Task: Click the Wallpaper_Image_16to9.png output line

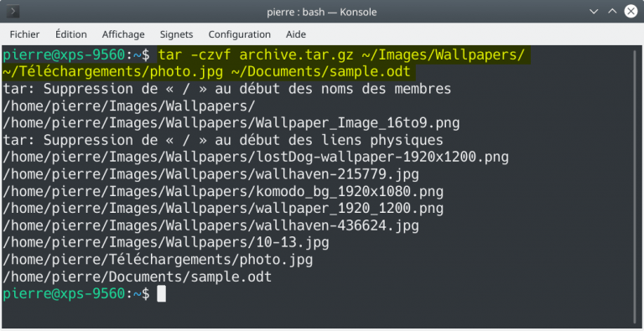Action: coord(231,123)
